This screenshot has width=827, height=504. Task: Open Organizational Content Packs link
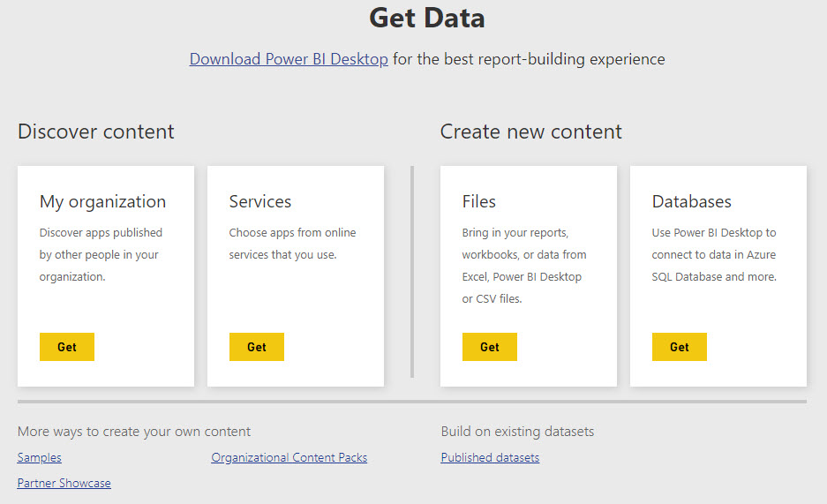tap(289, 457)
